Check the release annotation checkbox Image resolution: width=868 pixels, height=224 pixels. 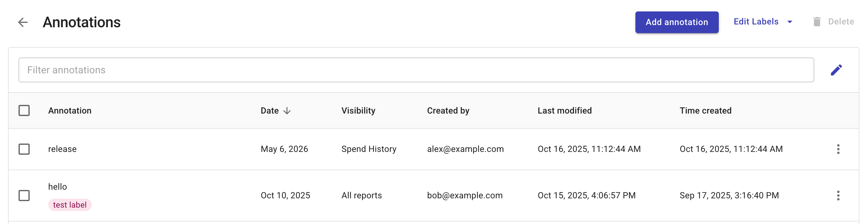coord(24,149)
